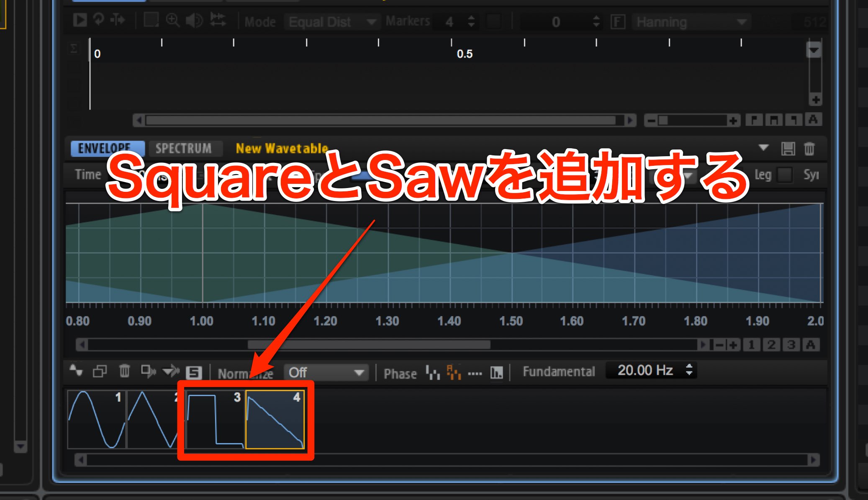Click the orange Phase icon after the Phase label
Viewport: 868px width, 500px height.
click(454, 372)
